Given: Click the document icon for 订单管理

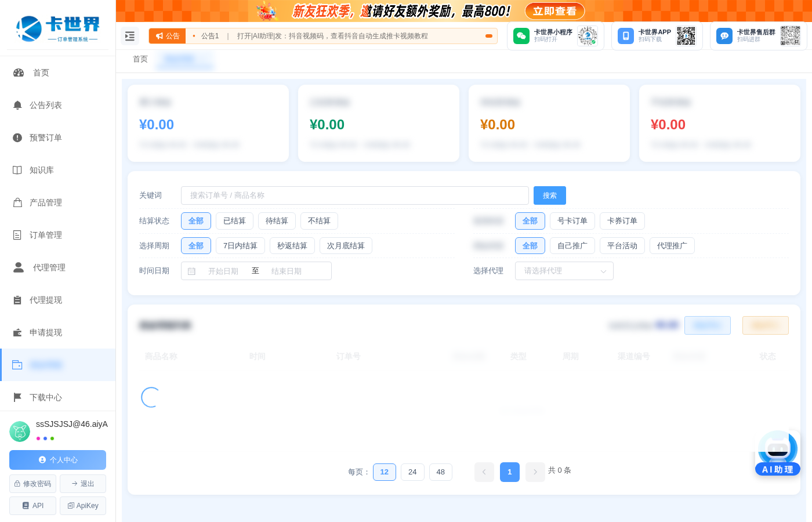Looking at the screenshot, I should pyautogui.click(x=17, y=235).
